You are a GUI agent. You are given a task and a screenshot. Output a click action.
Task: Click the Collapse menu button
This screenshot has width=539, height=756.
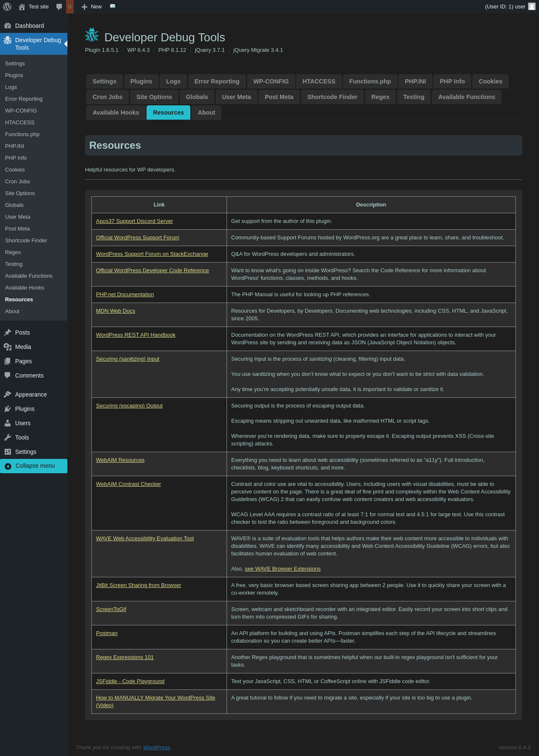coord(34,466)
